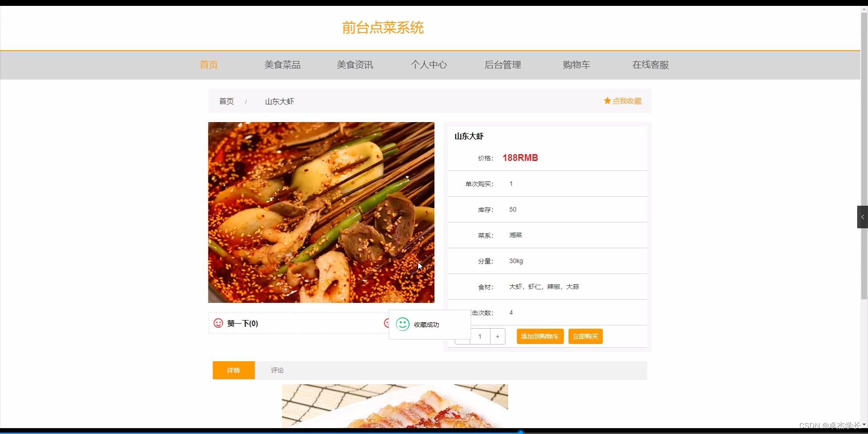
Task: Click the 点我收藏 favorite link
Action: tap(627, 101)
